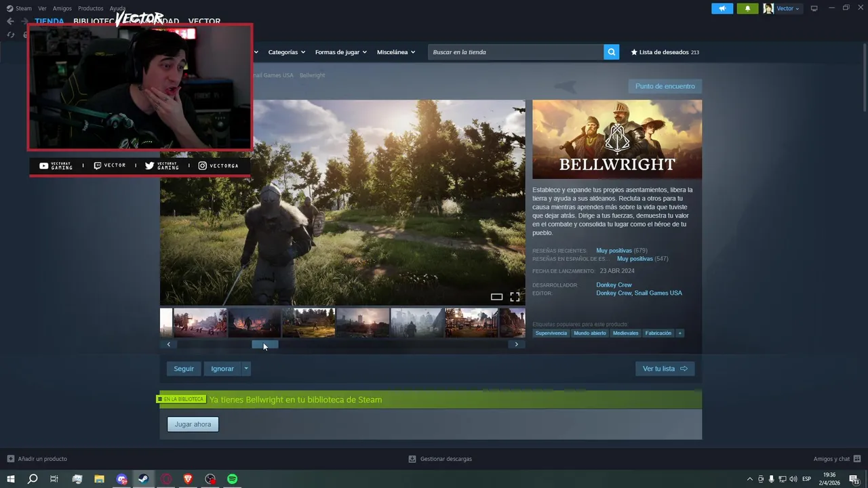Open the Snail Games USA publisher link
This screenshot has width=868, height=488.
click(658, 293)
